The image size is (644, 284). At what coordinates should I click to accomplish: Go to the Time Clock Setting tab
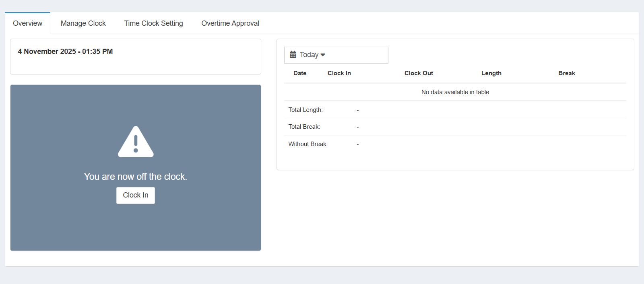(153, 23)
